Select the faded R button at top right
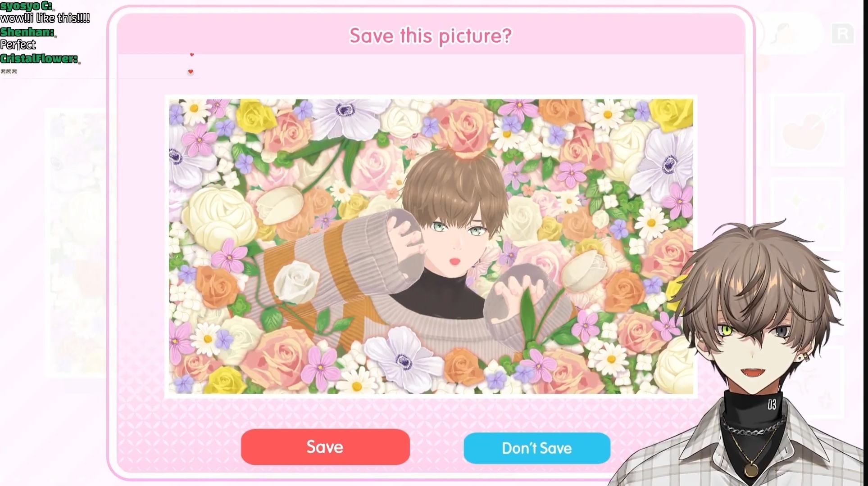Image resolution: width=868 pixels, height=486 pixels. point(843,34)
